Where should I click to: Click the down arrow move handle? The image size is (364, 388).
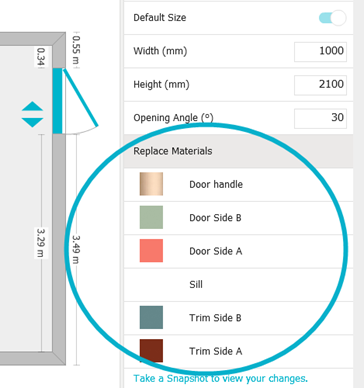pyautogui.click(x=32, y=122)
